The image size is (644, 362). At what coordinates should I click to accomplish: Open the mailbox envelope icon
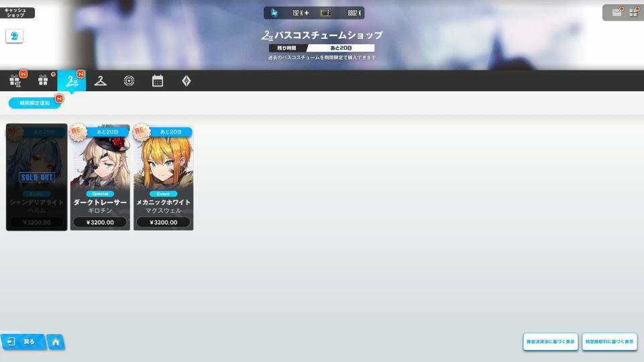[616, 13]
